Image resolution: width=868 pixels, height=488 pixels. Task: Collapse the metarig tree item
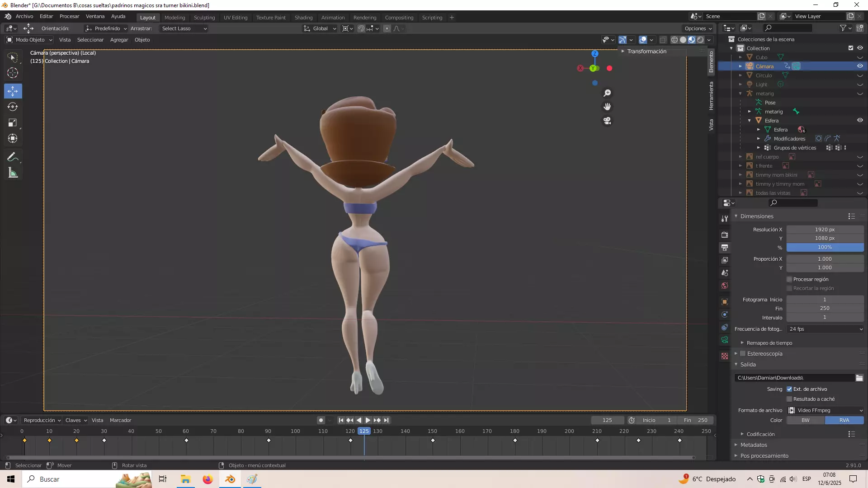coord(741,94)
